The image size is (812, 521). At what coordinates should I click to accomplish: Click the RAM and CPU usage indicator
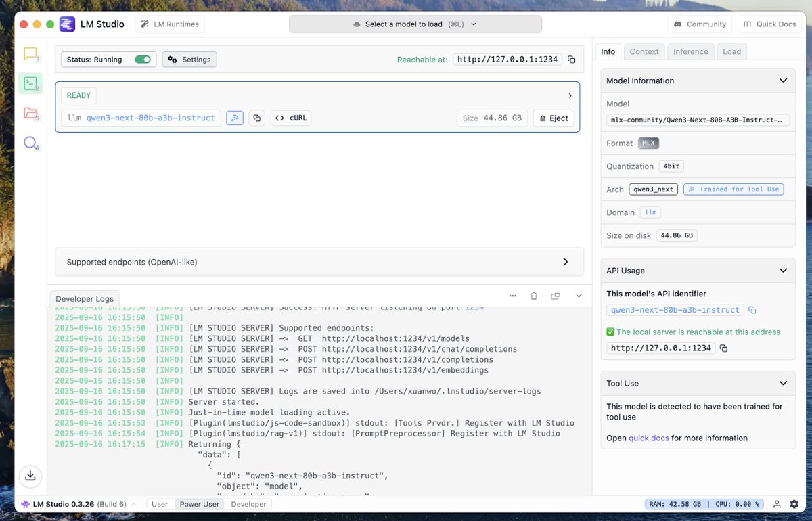[704, 504]
